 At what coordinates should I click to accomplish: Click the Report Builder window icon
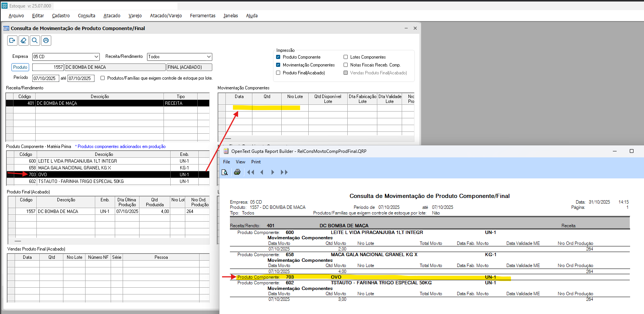226,151
